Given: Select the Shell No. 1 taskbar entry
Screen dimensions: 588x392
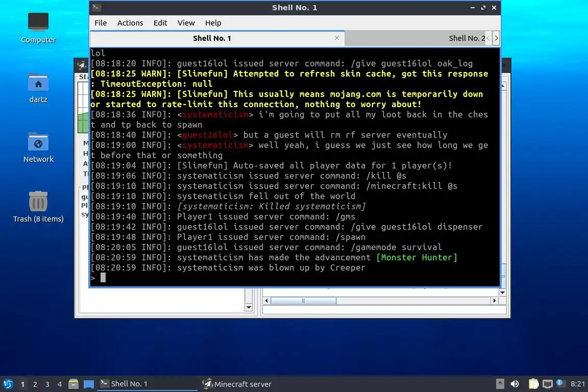Looking at the screenshot, I should pyautogui.click(x=147, y=384).
